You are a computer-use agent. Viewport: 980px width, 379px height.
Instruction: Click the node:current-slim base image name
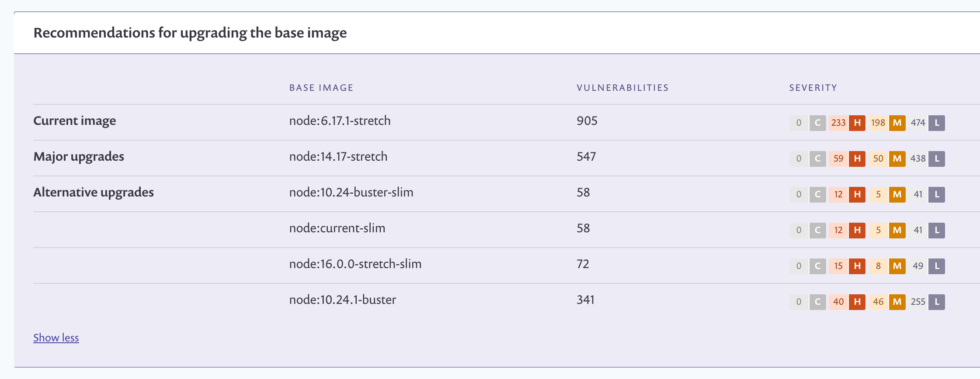(x=337, y=228)
